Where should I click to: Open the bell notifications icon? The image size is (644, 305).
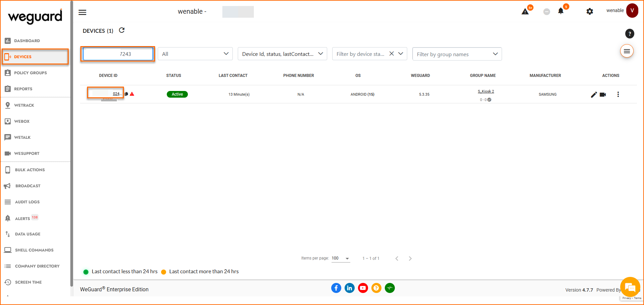[561, 11]
